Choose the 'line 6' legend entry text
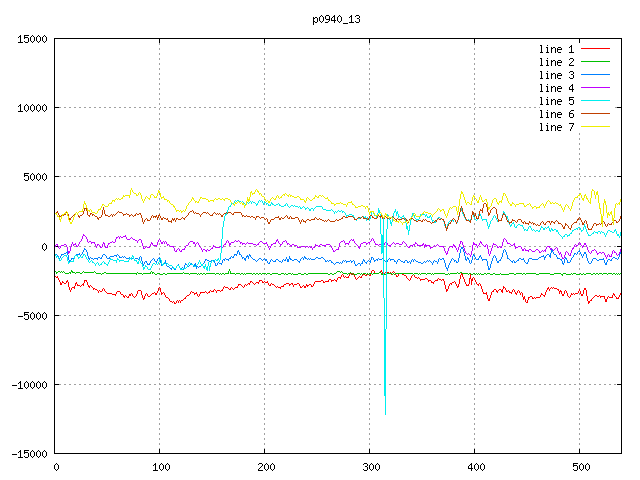 (557, 114)
